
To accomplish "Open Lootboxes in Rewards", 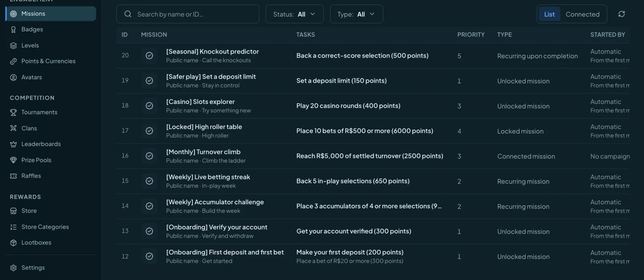I will click(36, 243).
